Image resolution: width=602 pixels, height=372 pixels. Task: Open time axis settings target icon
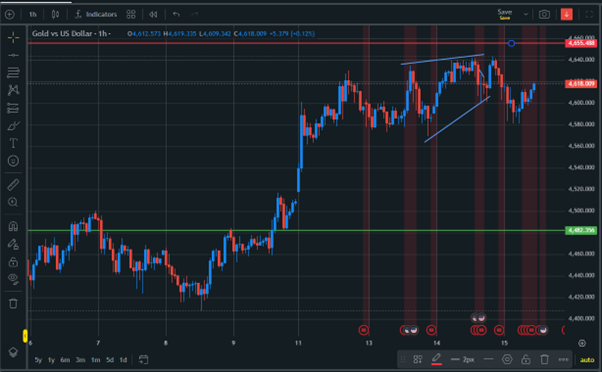[x=582, y=343]
